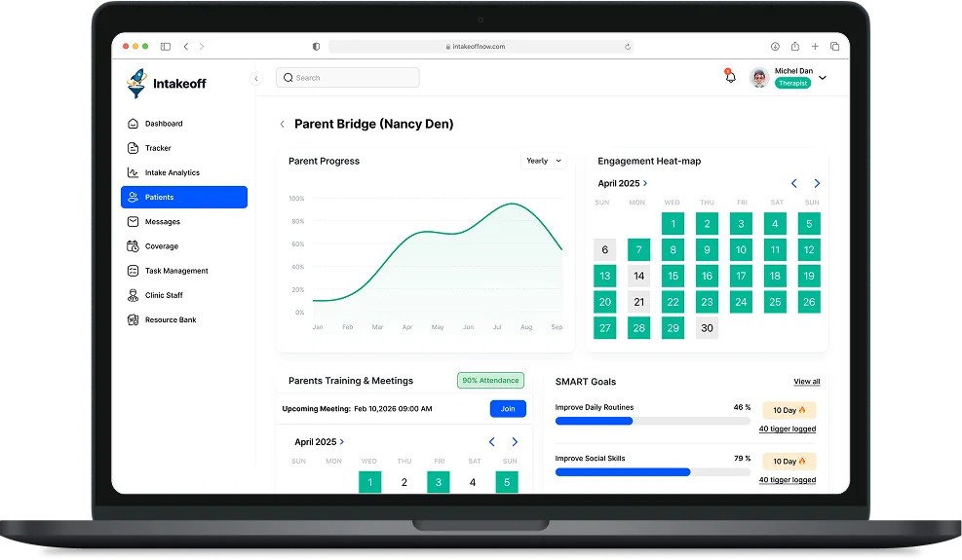Show previous month in training calendar
This screenshot has height=560, width=962.
[x=491, y=441]
